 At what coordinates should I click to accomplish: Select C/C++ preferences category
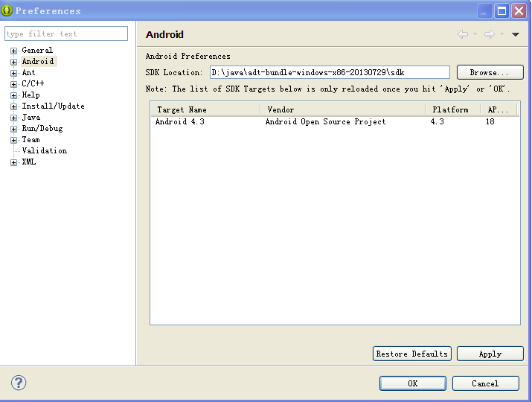click(x=33, y=83)
